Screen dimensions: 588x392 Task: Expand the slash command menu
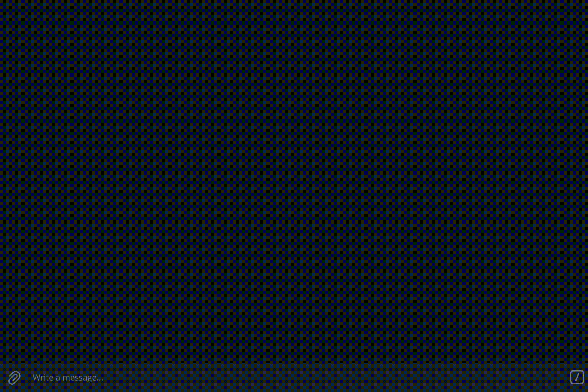(577, 377)
